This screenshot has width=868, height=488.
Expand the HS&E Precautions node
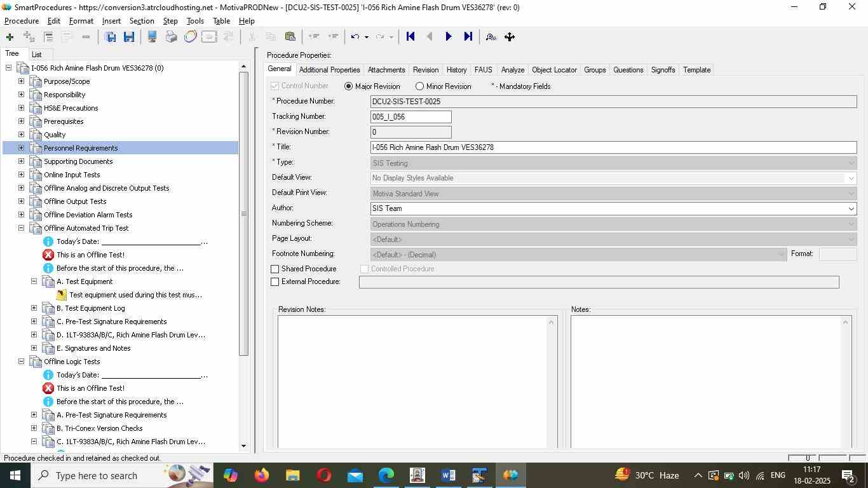click(21, 108)
